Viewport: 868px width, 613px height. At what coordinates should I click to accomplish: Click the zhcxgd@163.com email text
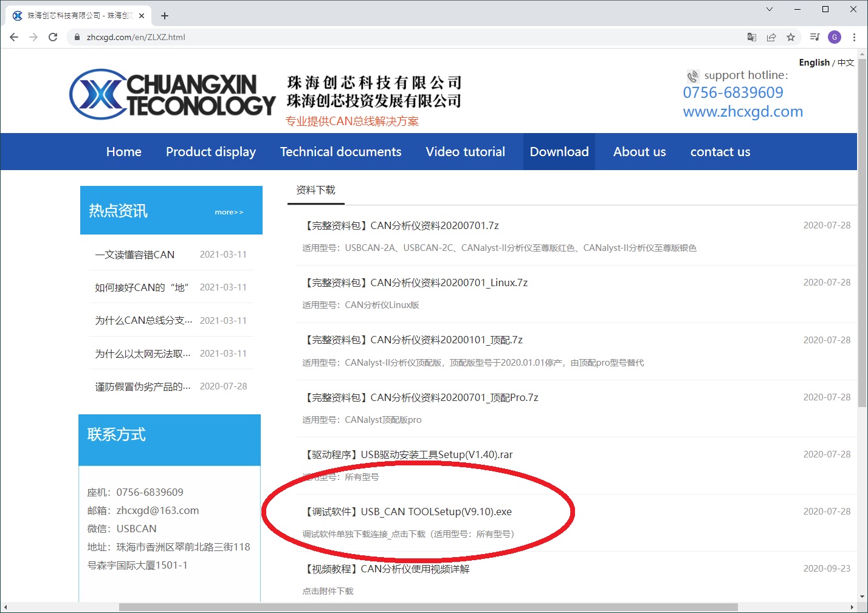click(158, 510)
